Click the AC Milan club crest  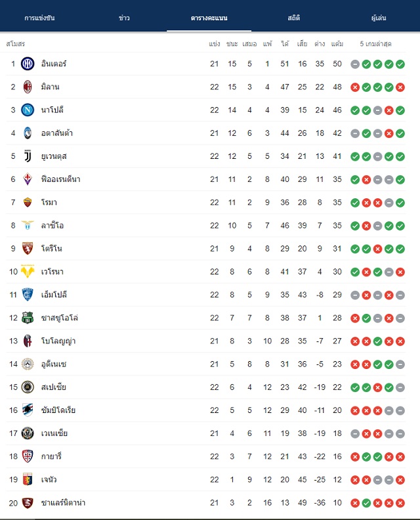coord(28,87)
